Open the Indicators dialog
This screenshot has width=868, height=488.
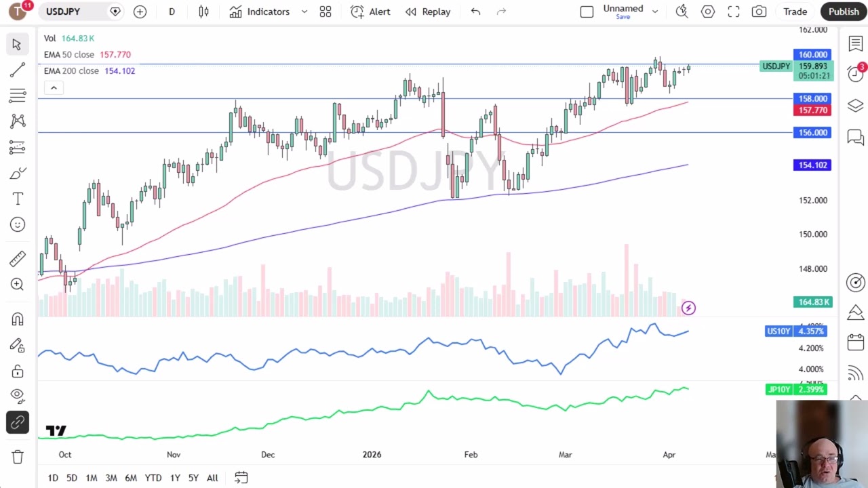click(260, 12)
